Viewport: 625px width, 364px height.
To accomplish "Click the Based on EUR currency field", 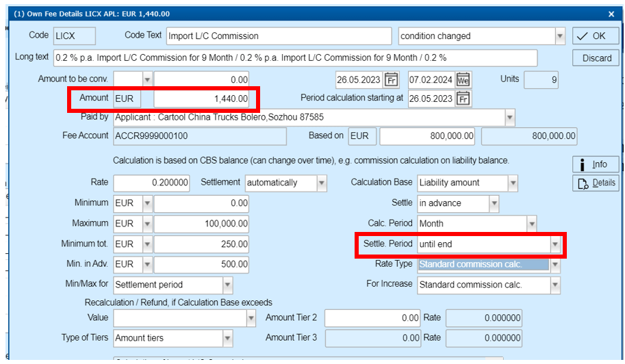I will click(362, 136).
